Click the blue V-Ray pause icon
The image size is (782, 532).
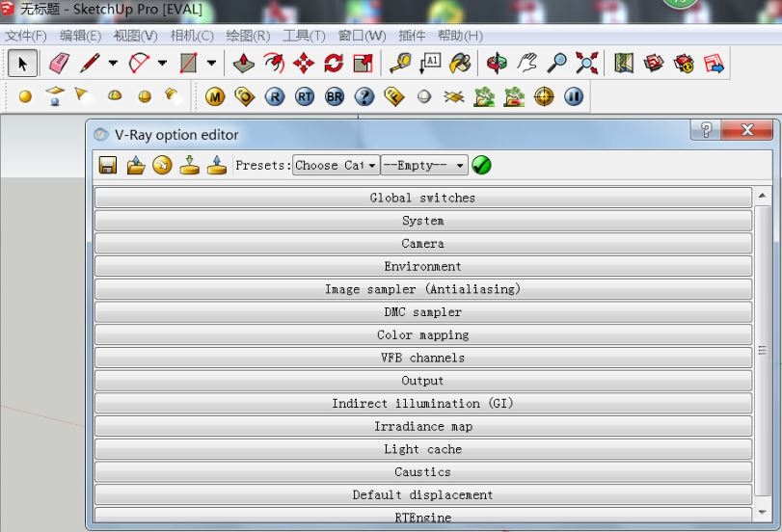tap(574, 96)
